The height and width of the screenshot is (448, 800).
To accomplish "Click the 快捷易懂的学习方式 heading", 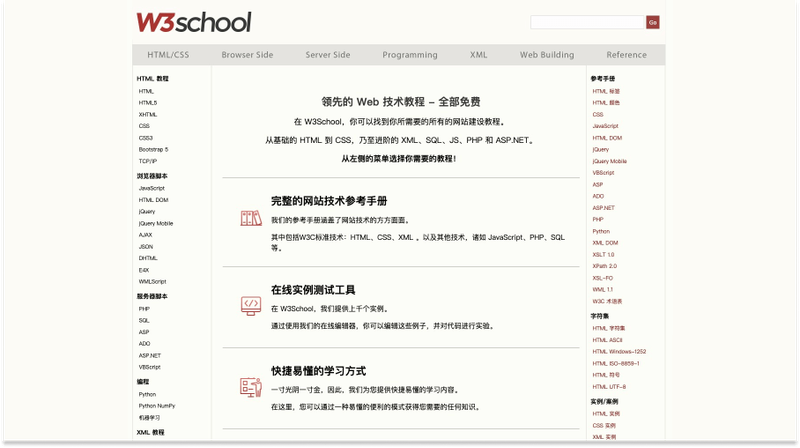I will tap(318, 371).
